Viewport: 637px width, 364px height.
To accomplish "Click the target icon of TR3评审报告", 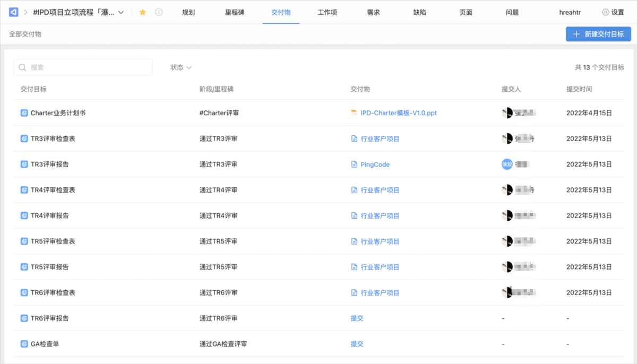I will tap(24, 164).
